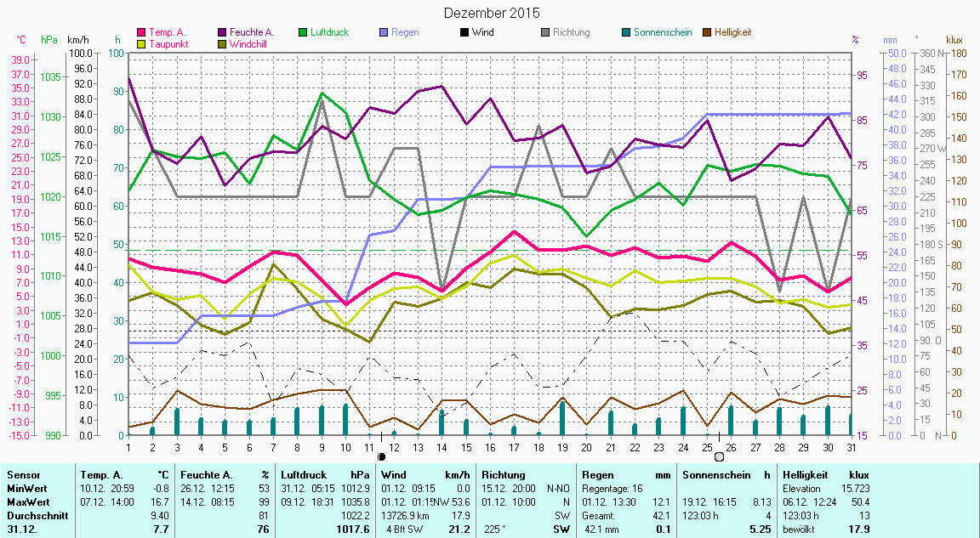This screenshot has height=538, width=980.
Task: Click the gray Richtung legend swatch
Action: (x=545, y=33)
